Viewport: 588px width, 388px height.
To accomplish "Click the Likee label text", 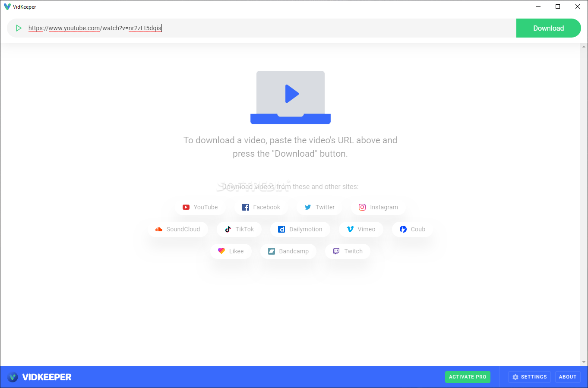I will coord(237,251).
